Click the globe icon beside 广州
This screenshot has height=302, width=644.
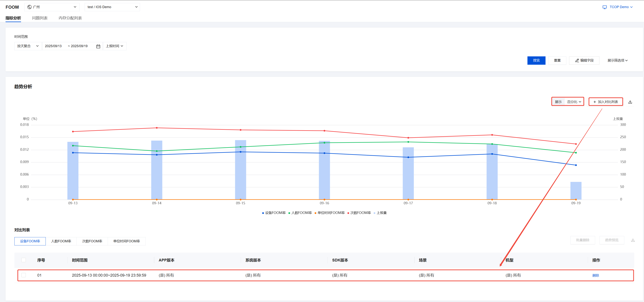click(x=30, y=7)
